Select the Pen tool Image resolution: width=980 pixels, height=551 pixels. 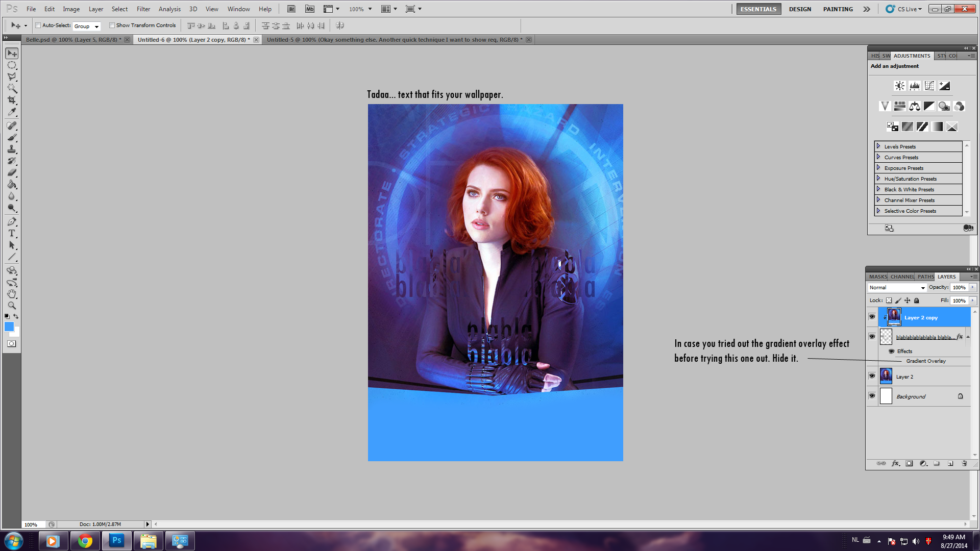[12, 221]
